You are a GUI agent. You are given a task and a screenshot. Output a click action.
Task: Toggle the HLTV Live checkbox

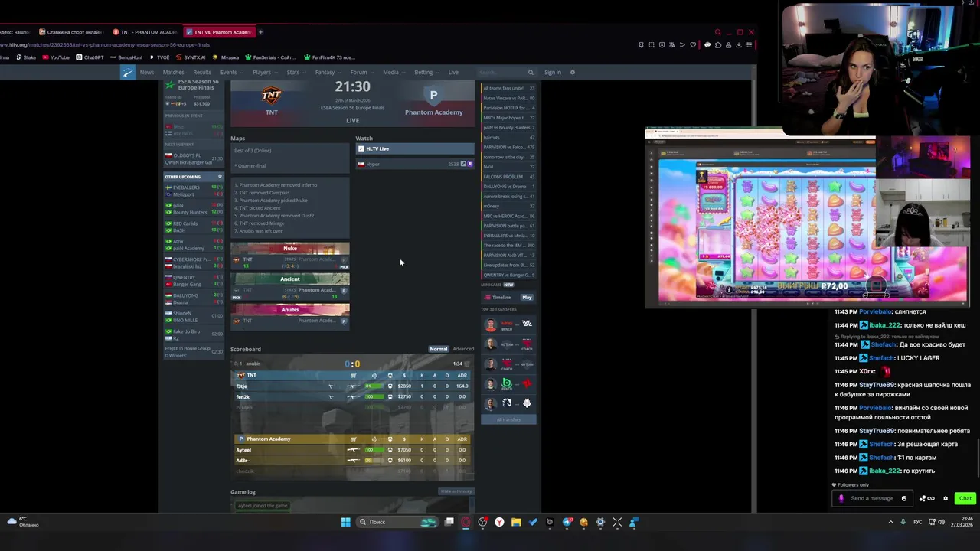click(361, 148)
